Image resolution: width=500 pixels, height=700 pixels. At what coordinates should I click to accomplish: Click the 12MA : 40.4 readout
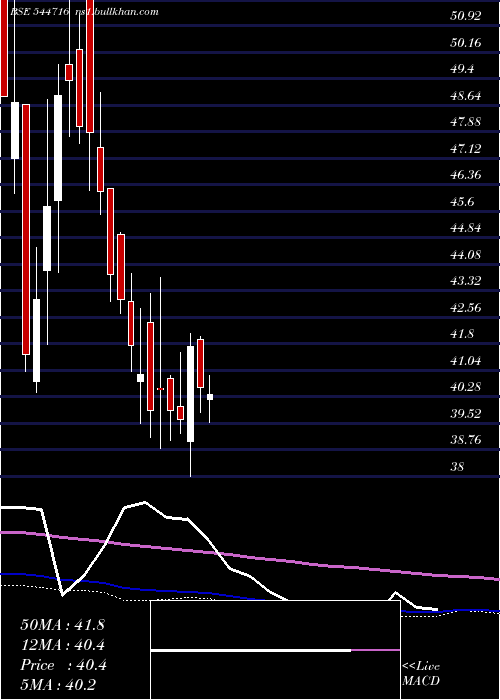63,645
